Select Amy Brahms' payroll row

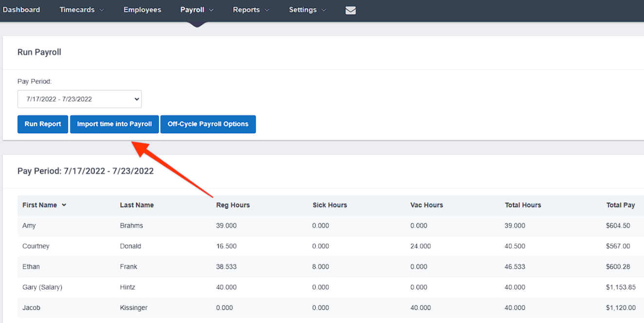195,225
